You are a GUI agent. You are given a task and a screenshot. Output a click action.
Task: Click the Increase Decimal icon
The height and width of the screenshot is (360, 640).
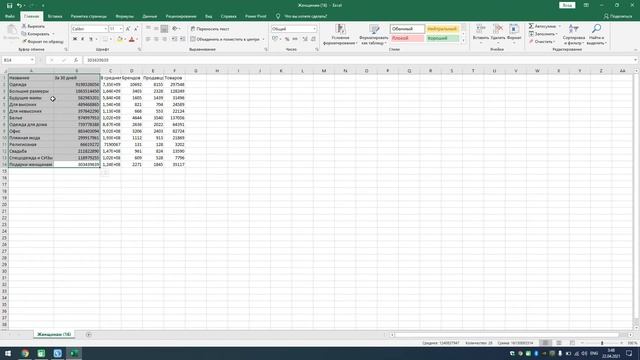click(305, 39)
